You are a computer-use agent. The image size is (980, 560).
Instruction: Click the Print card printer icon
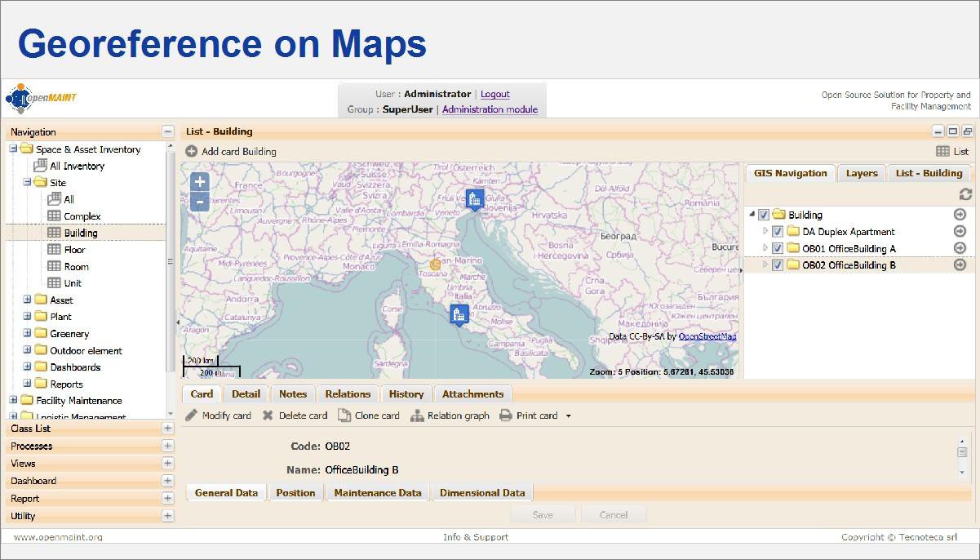click(x=506, y=415)
